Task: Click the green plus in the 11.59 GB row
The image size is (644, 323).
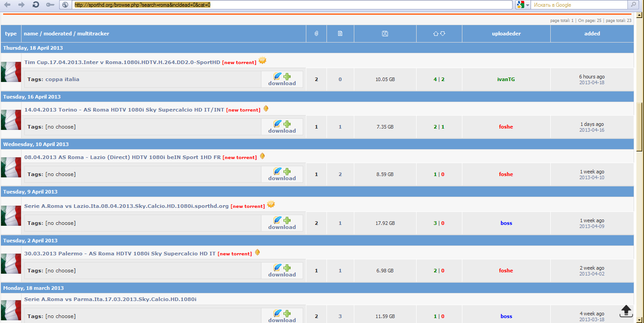Action: 287,313
